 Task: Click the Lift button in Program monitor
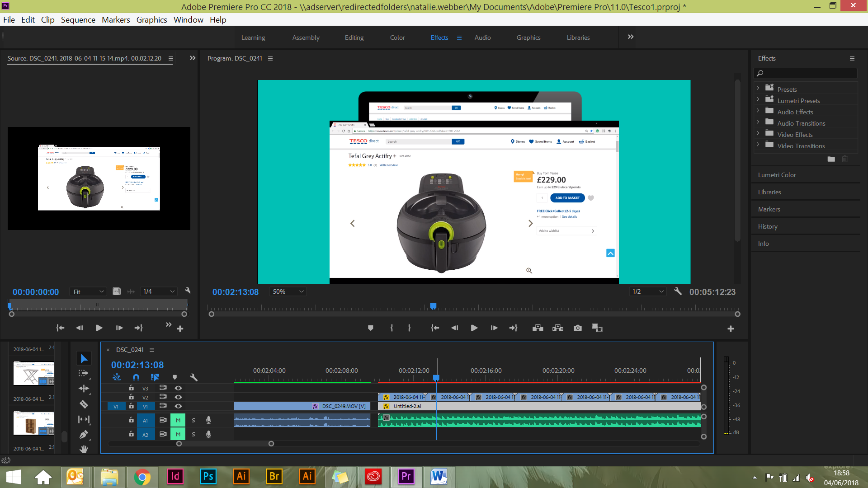pyautogui.click(x=538, y=328)
